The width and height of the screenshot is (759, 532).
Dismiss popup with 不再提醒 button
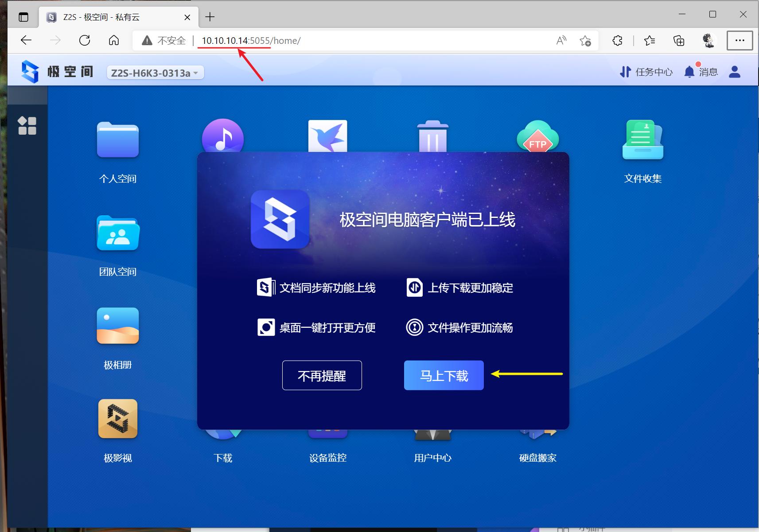point(321,375)
